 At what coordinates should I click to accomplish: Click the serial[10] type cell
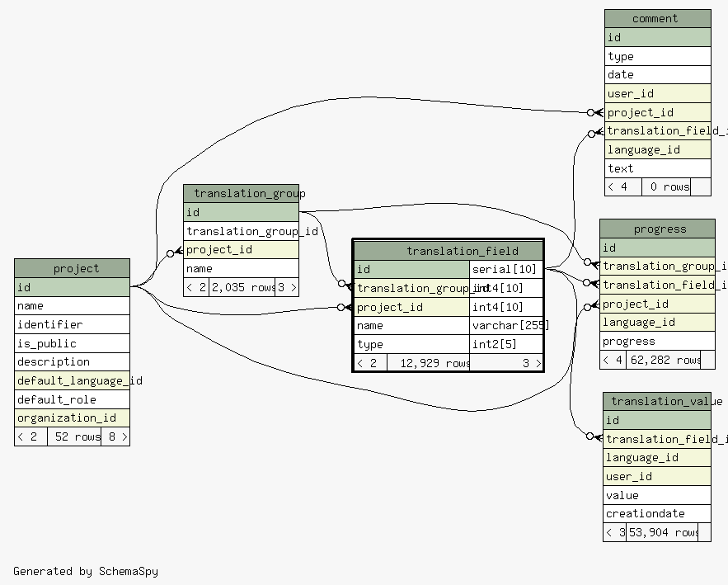click(505, 270)
